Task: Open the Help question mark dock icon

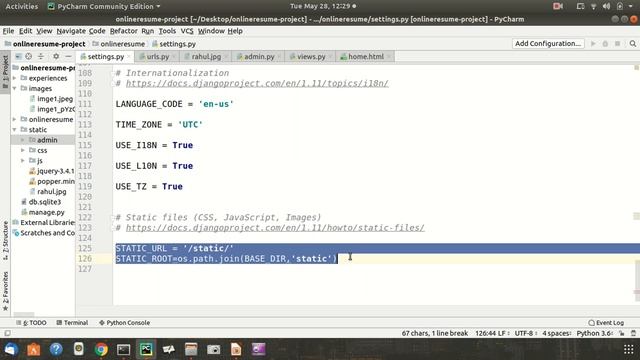Action: 56,349
